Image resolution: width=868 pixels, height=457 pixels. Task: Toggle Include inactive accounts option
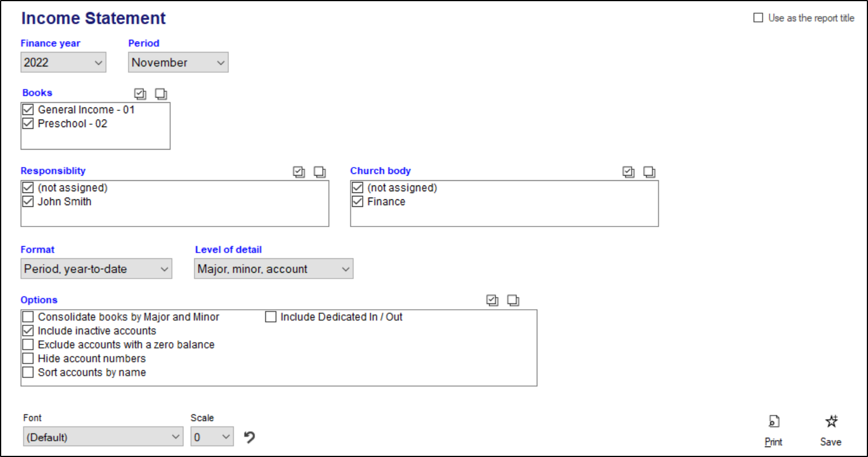tap(28, 331)
